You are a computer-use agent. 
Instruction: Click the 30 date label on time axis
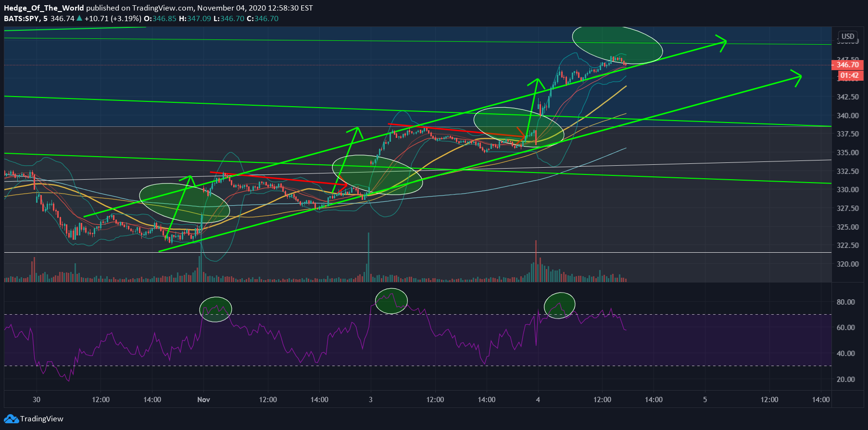(37, 399)
